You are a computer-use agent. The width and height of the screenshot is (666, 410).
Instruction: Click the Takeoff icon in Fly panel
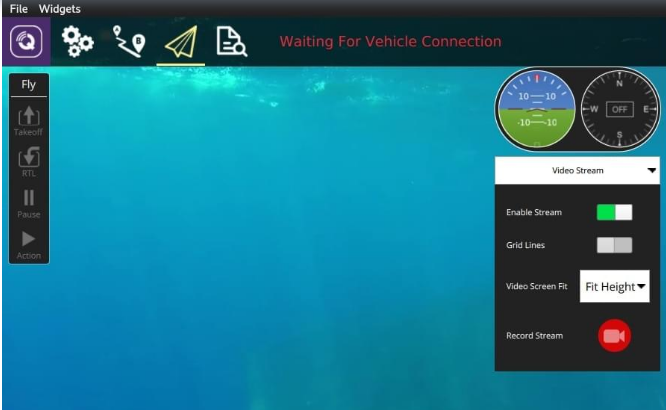[x=29, y=118]
